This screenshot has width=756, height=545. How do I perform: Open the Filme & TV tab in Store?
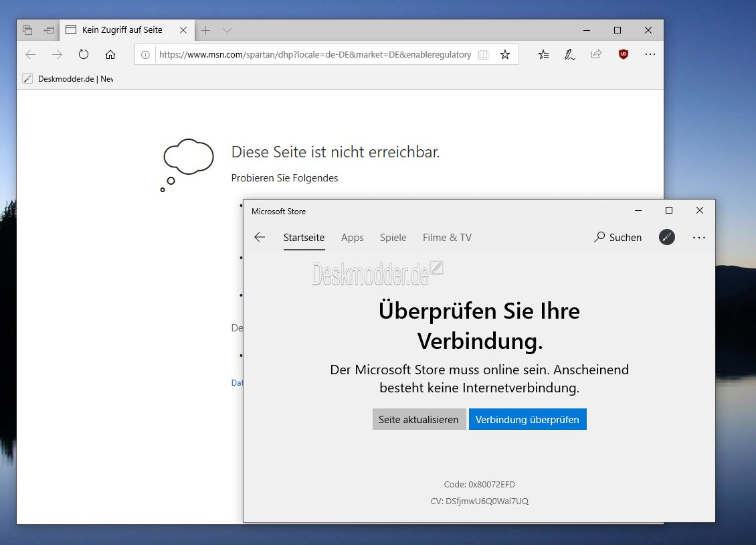[x=447, y=238]
